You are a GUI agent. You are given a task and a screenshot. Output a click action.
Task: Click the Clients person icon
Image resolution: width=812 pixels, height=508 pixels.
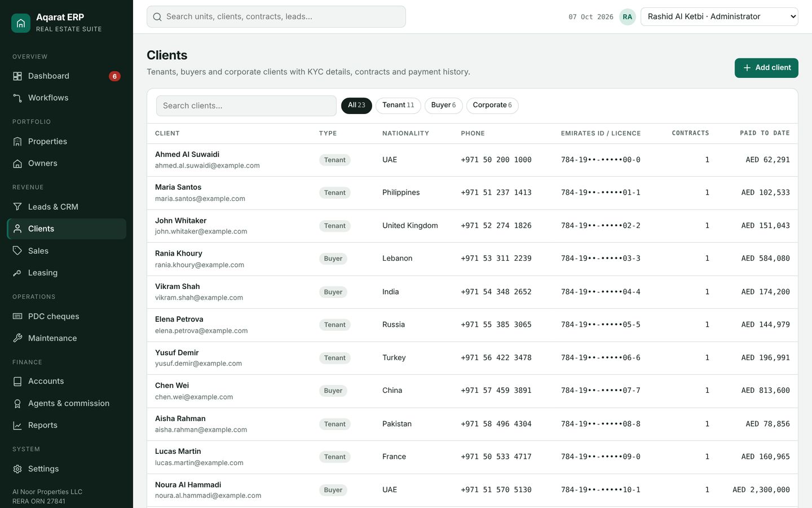point(17,229)
